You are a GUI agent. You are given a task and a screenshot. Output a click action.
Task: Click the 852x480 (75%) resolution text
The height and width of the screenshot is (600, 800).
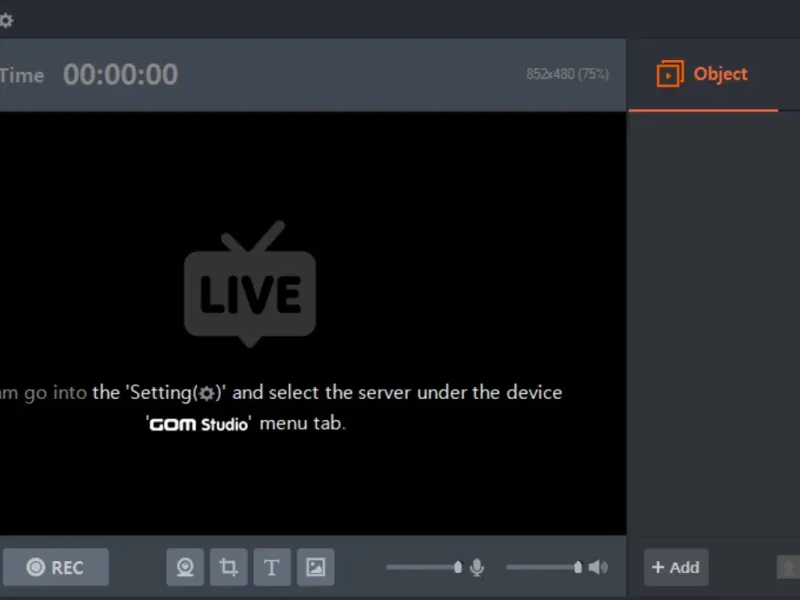567,74
